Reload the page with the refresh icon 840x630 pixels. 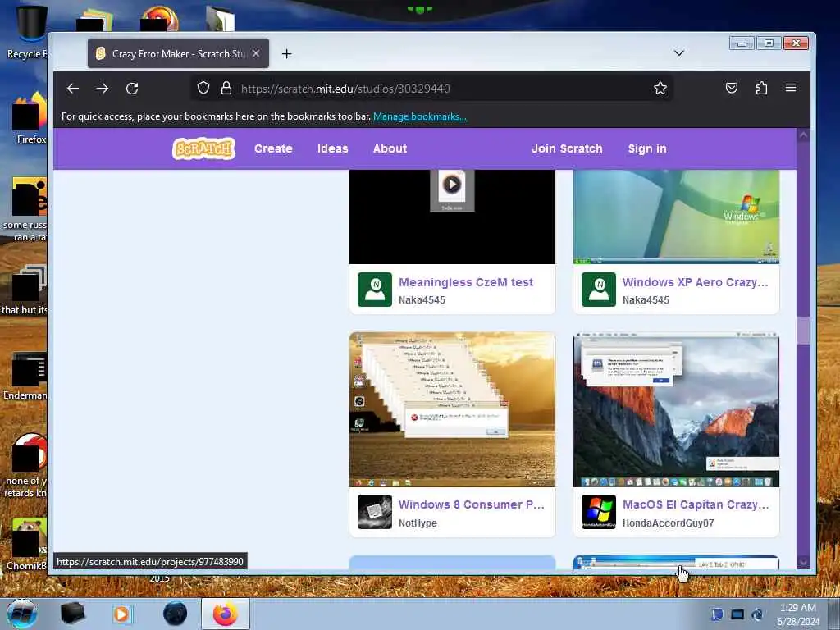(132, 89)
